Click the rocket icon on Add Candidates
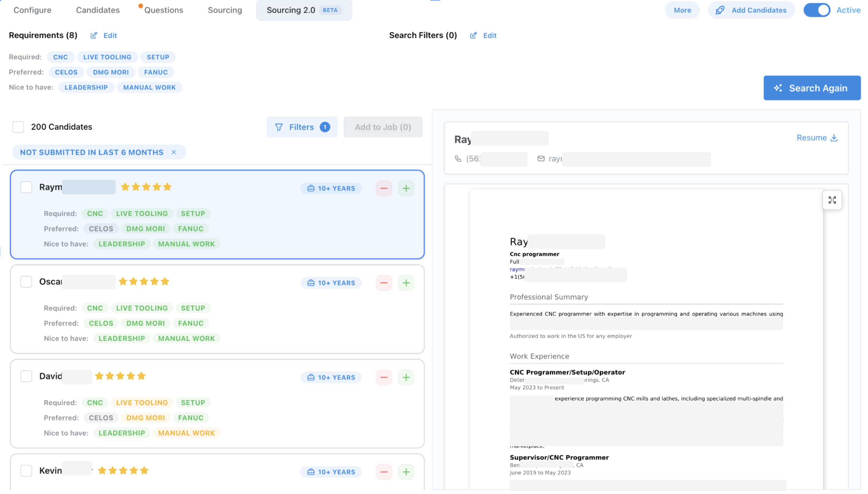This screenshot has width=868, height=494. coord(720,10)
